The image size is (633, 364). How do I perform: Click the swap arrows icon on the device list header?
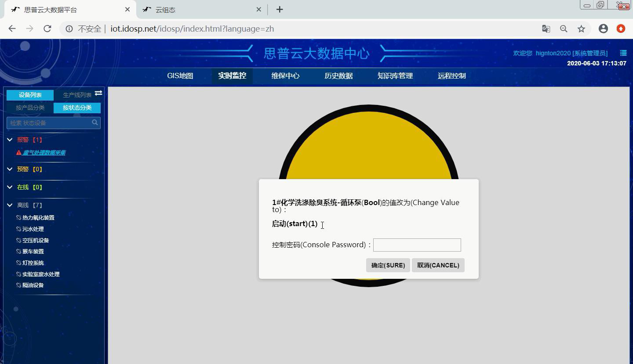click(x=98, y=93)
